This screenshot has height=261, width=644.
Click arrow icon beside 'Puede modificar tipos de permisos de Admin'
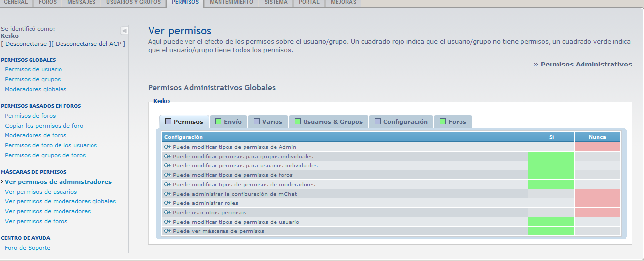167,147
